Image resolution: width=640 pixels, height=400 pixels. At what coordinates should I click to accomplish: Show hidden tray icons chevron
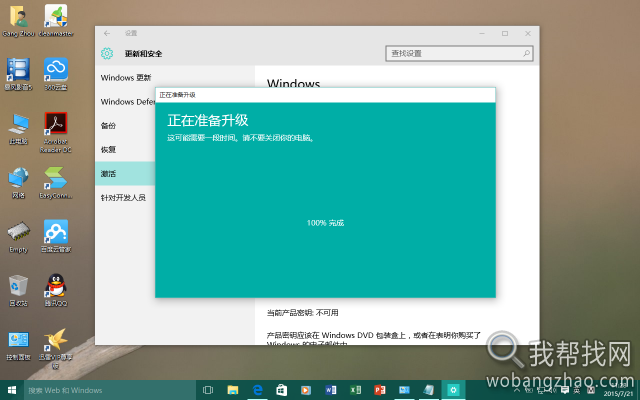coord(517,391)
